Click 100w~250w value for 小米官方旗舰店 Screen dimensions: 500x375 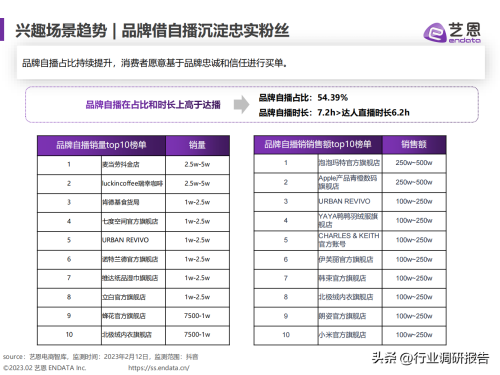(414, 335)
